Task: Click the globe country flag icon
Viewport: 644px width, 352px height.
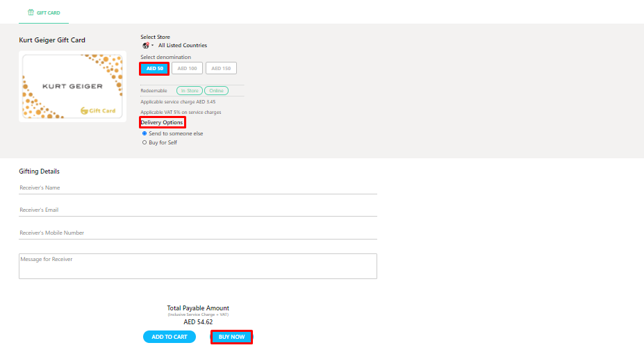Action: [145, 46]
